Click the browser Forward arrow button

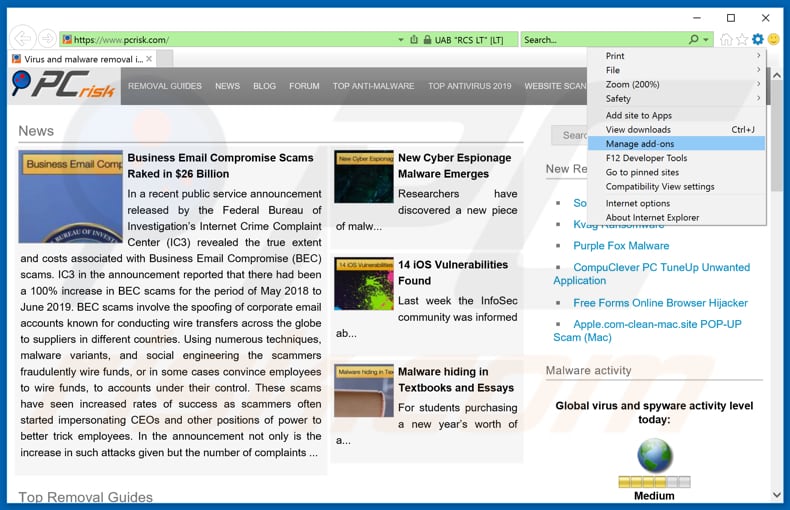coord(47,38)
